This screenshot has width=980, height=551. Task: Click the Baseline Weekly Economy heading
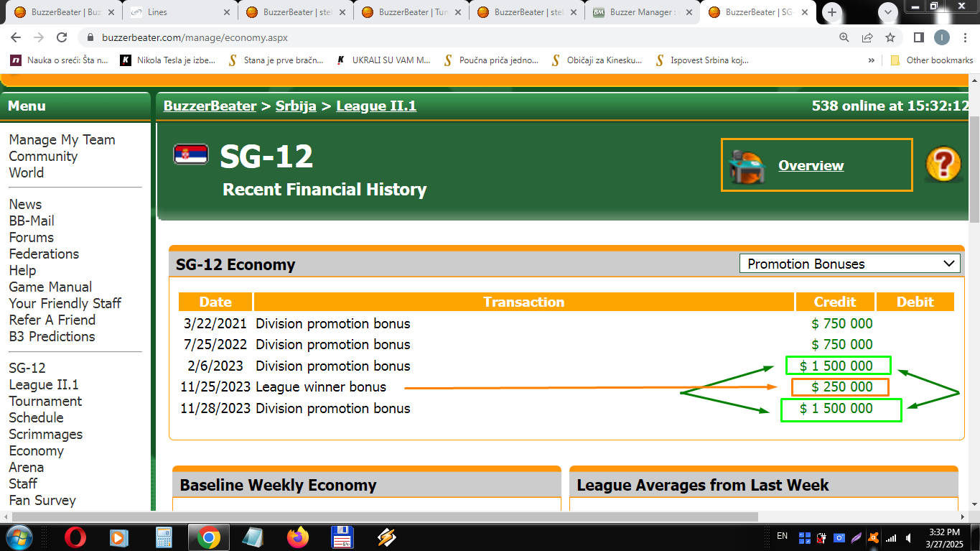pos(278,485)
